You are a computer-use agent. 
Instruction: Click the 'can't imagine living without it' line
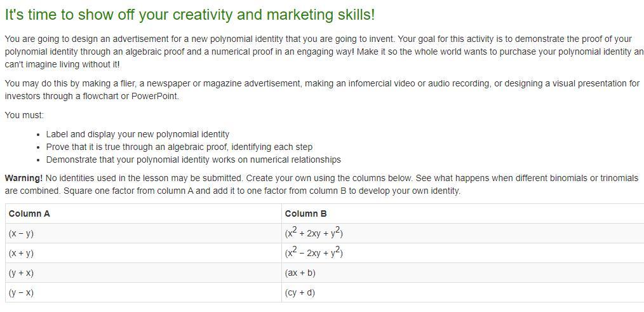[x=62, y=65]
